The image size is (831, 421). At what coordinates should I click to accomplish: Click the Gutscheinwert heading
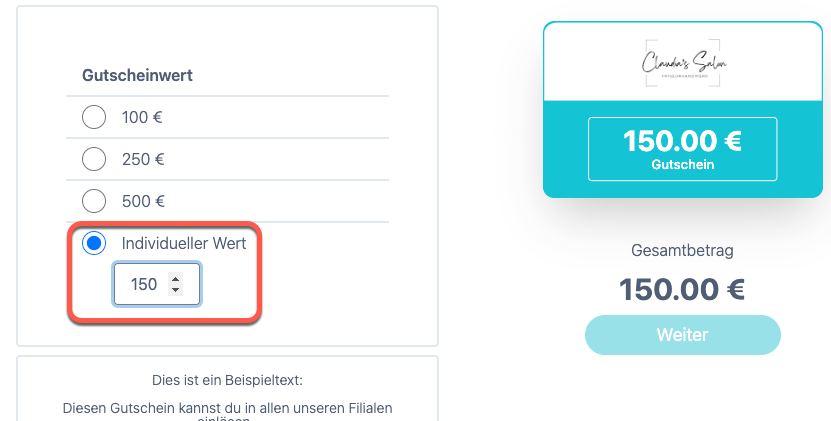[137, 75]
